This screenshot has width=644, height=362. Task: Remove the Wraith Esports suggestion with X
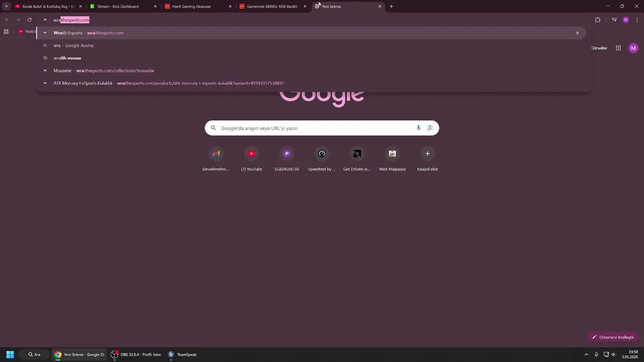[577, 33]
